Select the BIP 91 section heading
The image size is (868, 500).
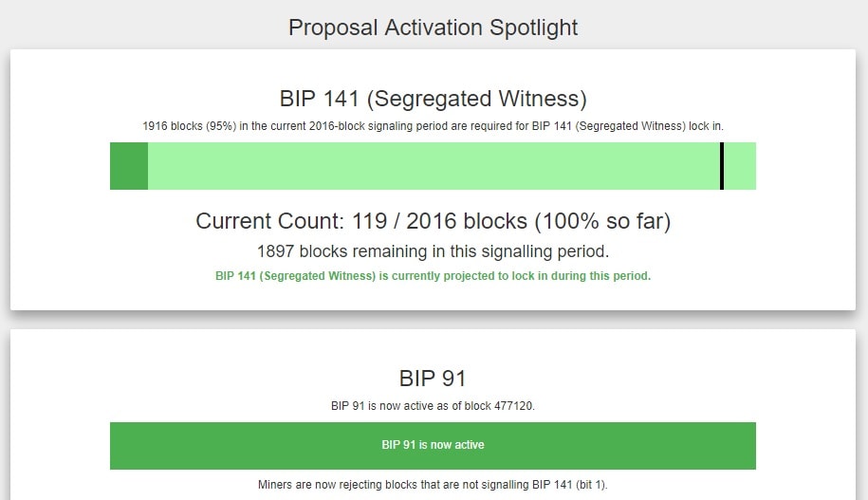point(433,378)
